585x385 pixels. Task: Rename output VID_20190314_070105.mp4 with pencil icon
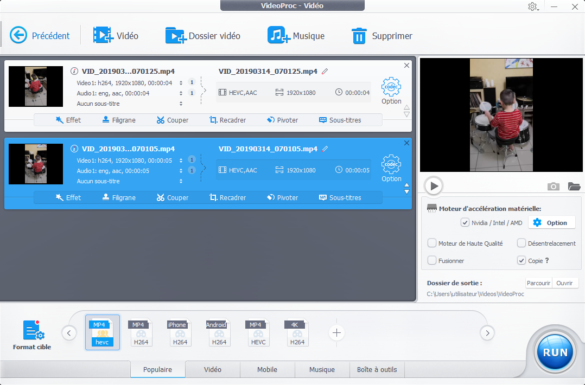(x=325, y=149)
